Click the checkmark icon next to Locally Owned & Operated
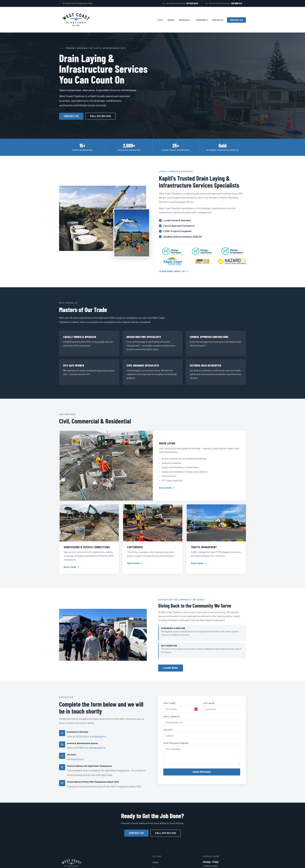Image resolution: width=305 pixels, height=868 pixels. point(160,220)
